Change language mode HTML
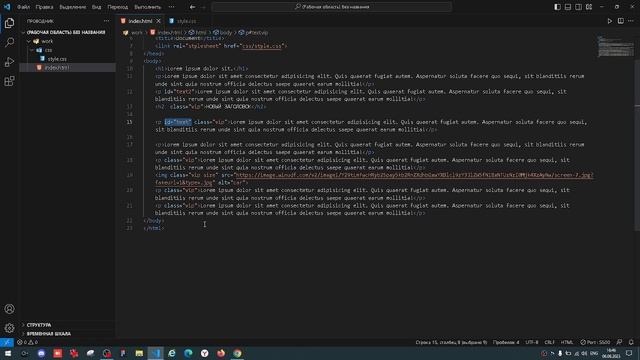The width and height of the screenshot is (640, 360). 567,342
